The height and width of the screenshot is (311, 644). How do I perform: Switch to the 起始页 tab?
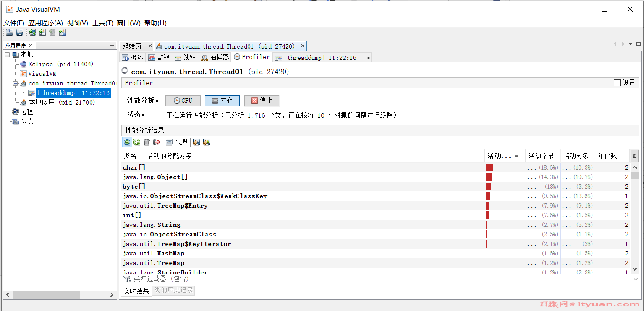click(x=132, y=46)
